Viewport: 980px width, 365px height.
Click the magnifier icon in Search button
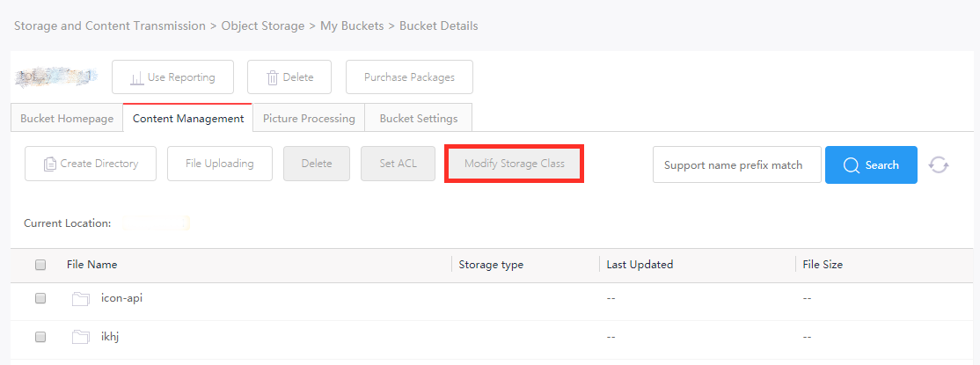coord(852,165)
